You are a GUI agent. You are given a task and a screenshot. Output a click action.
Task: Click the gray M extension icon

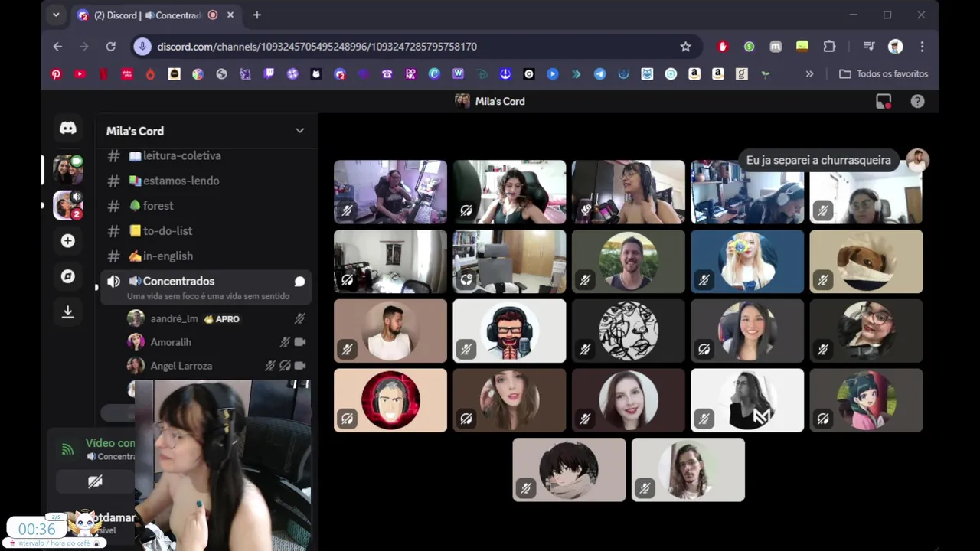776,47
